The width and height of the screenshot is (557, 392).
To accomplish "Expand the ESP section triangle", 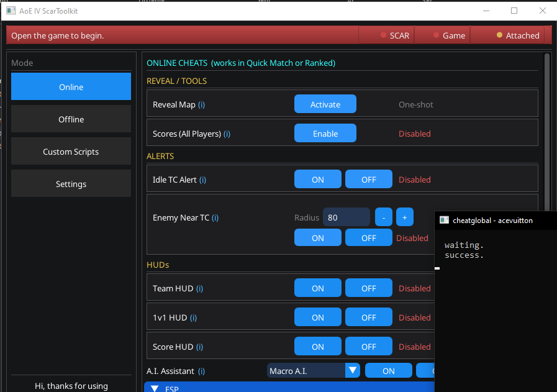I will click(155, 388).
